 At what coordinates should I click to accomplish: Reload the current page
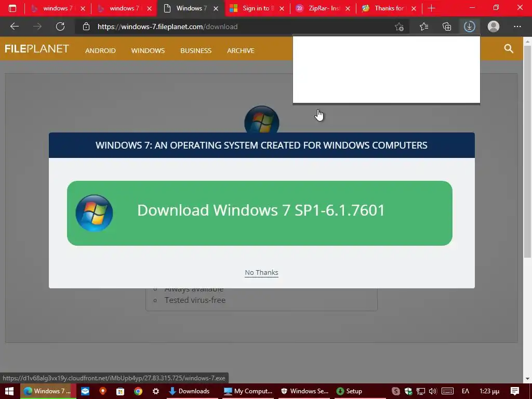point(60,26)
